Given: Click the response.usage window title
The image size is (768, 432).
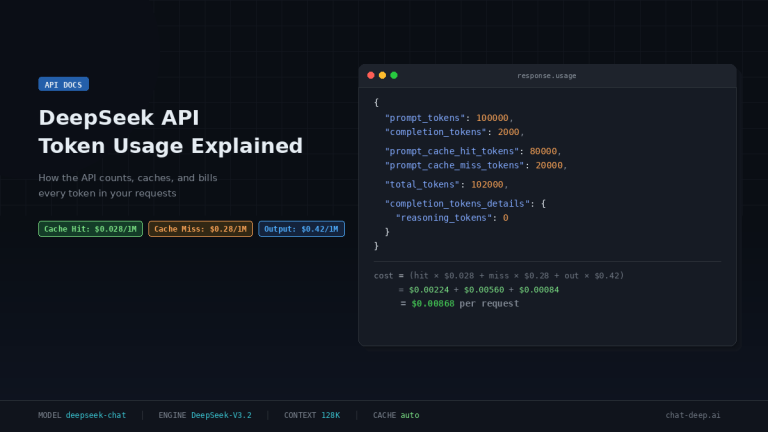Looking at the screenshot, I should coord(547,75).
